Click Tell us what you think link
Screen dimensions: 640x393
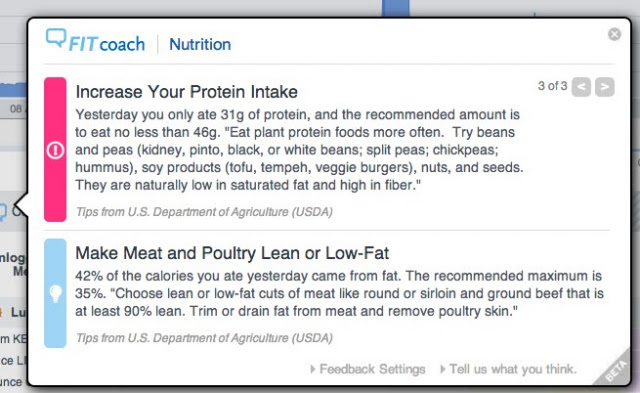coord(513,369)
